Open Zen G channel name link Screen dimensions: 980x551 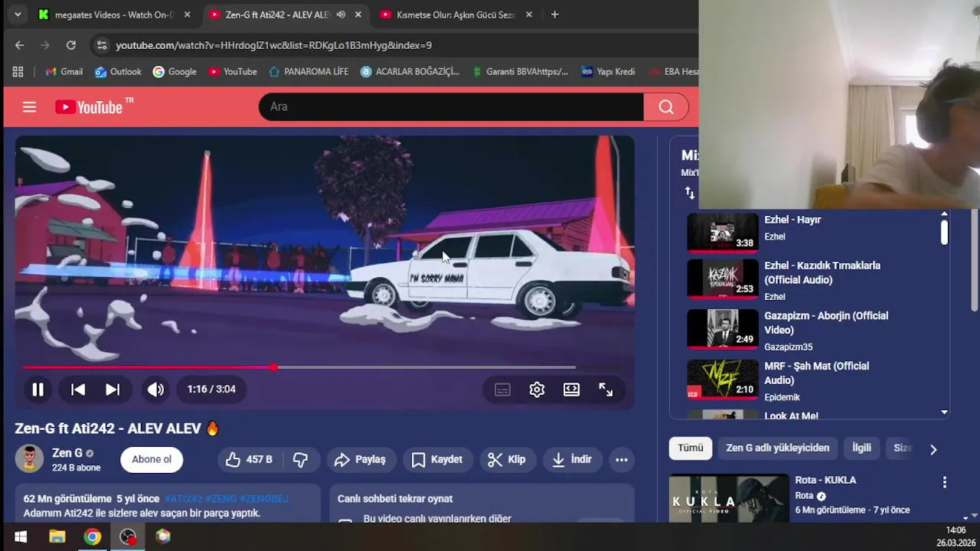67,453
